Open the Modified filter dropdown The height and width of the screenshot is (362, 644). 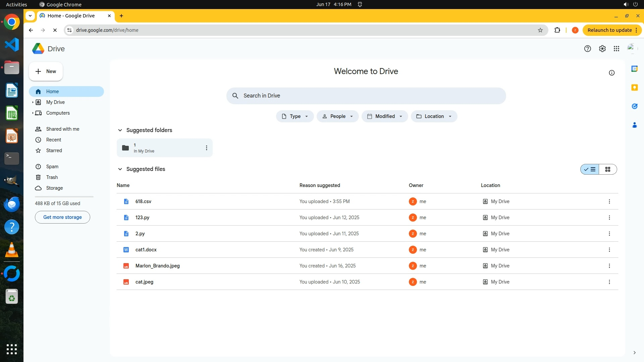pyautogui.click(x=385, y=116)
